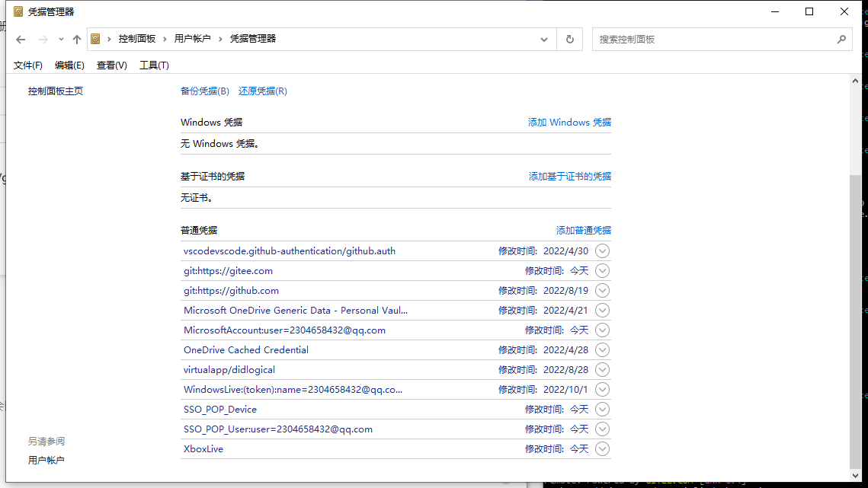Expand XboxLive credential chevron
The width and height of the screenshot is (868, 488).
coord(602,448)
